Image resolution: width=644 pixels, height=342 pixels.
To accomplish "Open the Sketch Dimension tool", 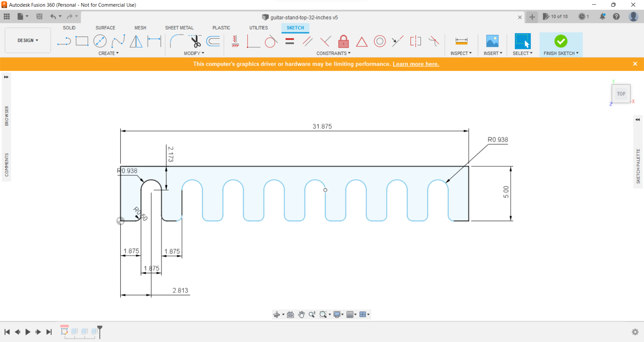I will (154, 41).
